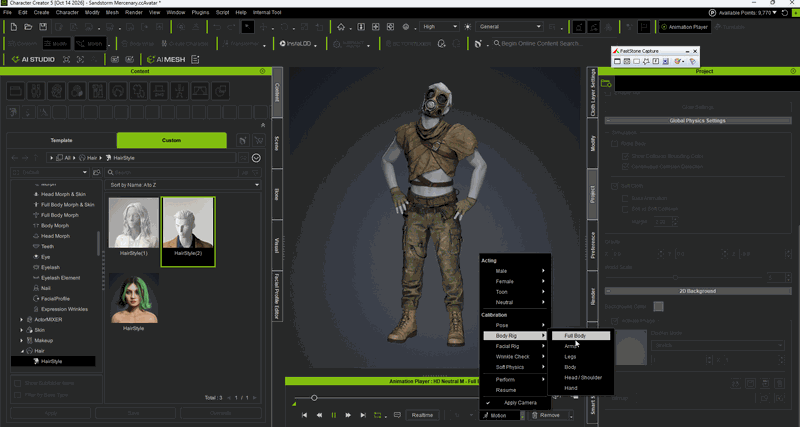This screenshot has height=427, width=800.
Task: Expand the ActorMIXER tree node
Action: point(21,319)
